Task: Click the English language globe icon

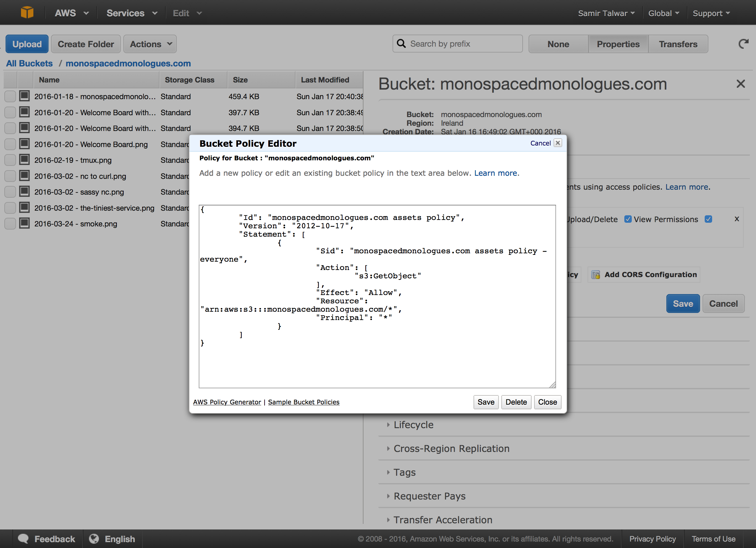Action: point(94,539)
